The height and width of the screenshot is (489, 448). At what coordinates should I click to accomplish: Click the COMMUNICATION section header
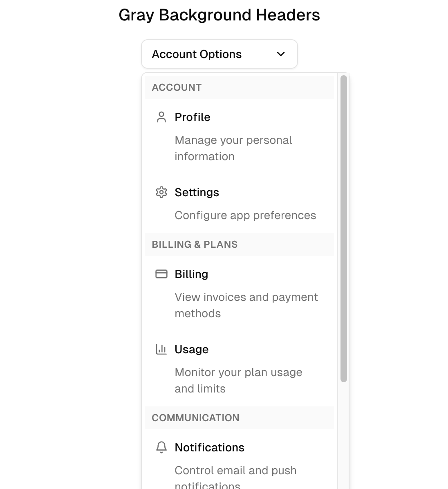[x=195, y=418]
